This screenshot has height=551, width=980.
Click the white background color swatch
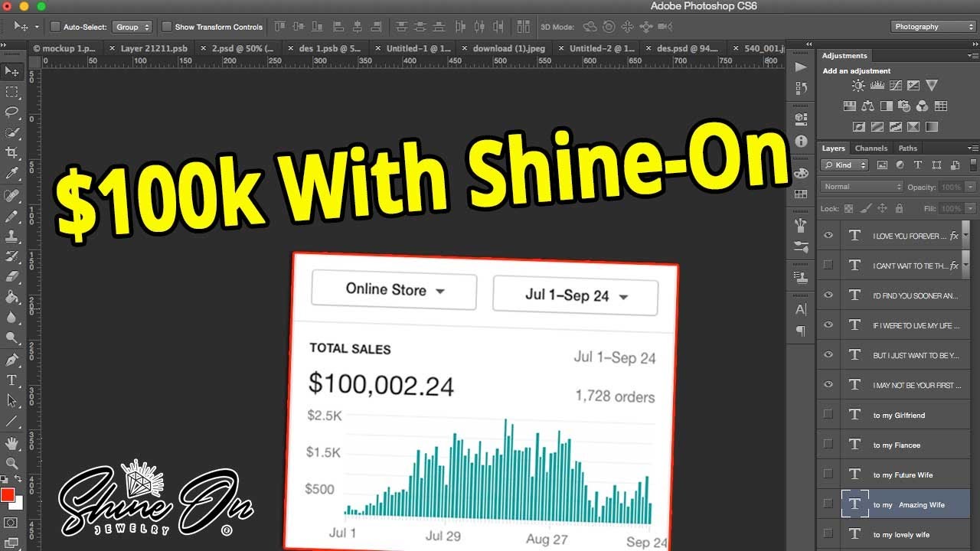pos(16,504)
